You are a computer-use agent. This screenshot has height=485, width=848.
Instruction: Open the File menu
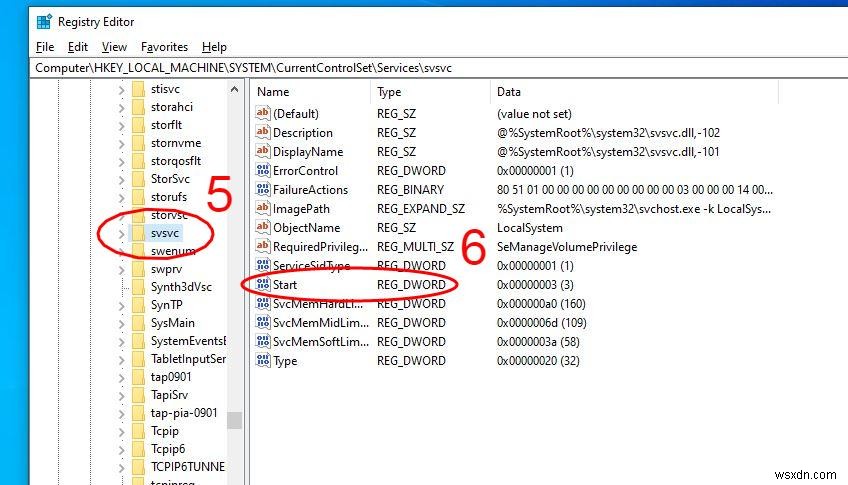(x=45, y=47)
